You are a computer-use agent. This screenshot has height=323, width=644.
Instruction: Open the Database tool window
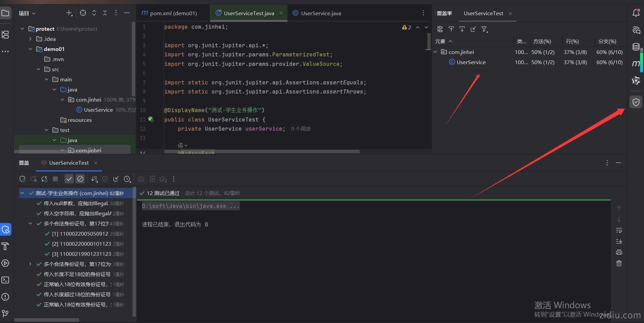click(636, 47)
